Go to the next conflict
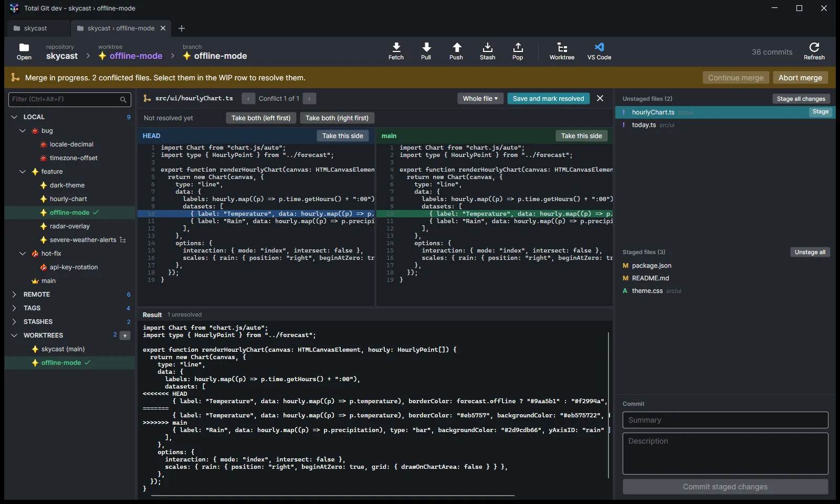Image resolution: width=840 pixels, height=504 pixels. (310, 99)
